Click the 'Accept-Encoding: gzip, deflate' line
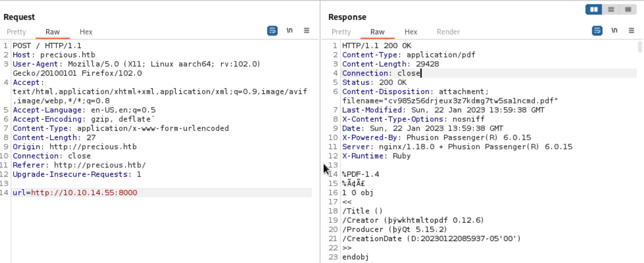 (x=83, y=119)
